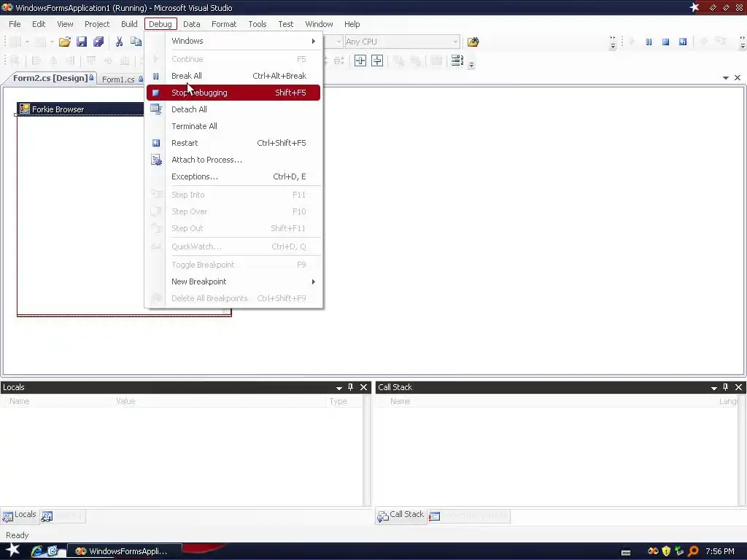
Task: Click the second quick launch icon on taskbar
Action: pos(53,551)
